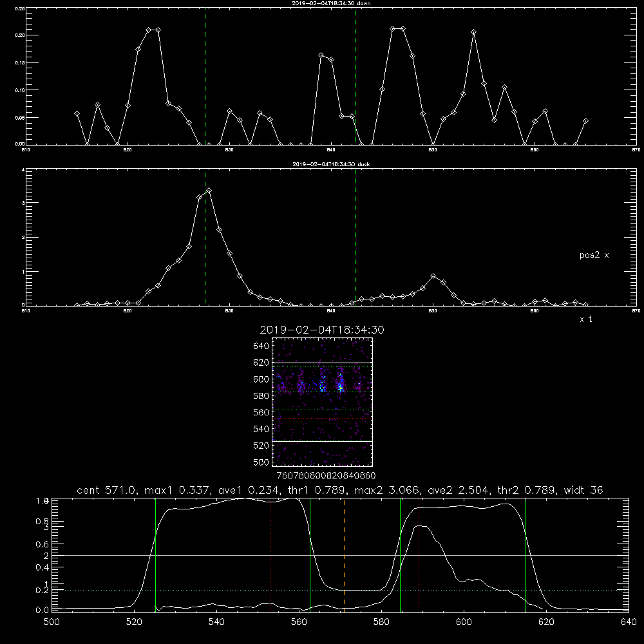Click the right green dashed line in dusk plot

tap(355, 237)
